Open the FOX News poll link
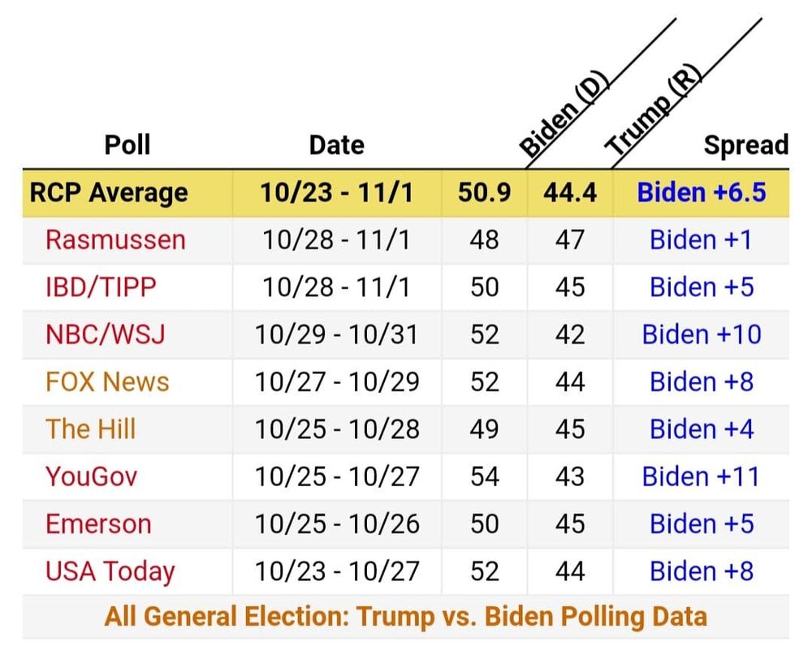This screenshot has height=659, width=812. click(x=107, y=382)
